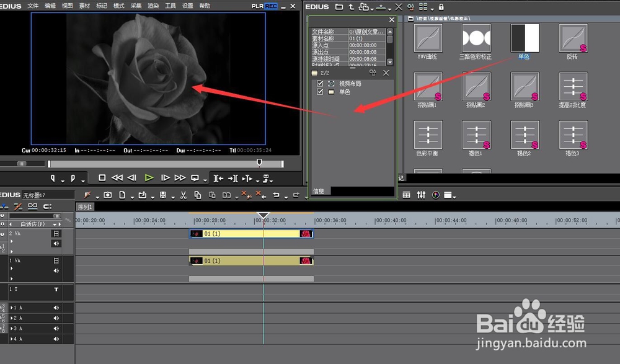
Task: Click the player position slider handle
Action: pos(259,162)
